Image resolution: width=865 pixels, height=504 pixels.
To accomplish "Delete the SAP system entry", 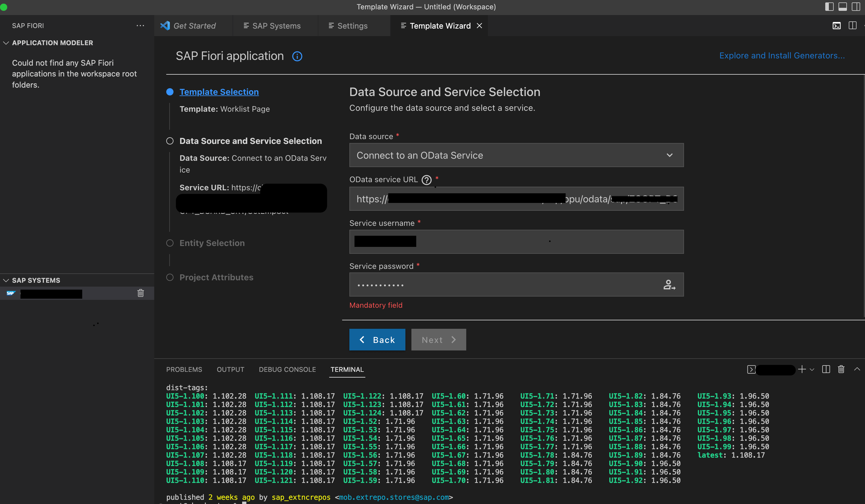I will (x=140, y=293).
